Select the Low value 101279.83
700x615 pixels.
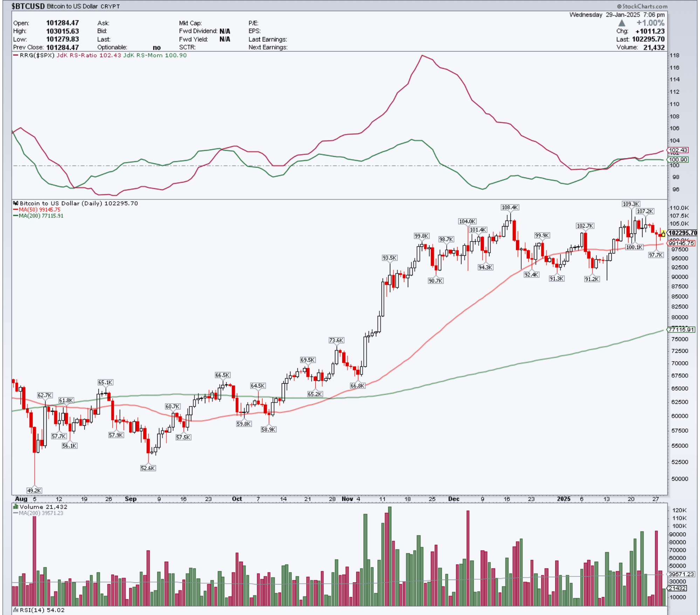coord(62,39)
